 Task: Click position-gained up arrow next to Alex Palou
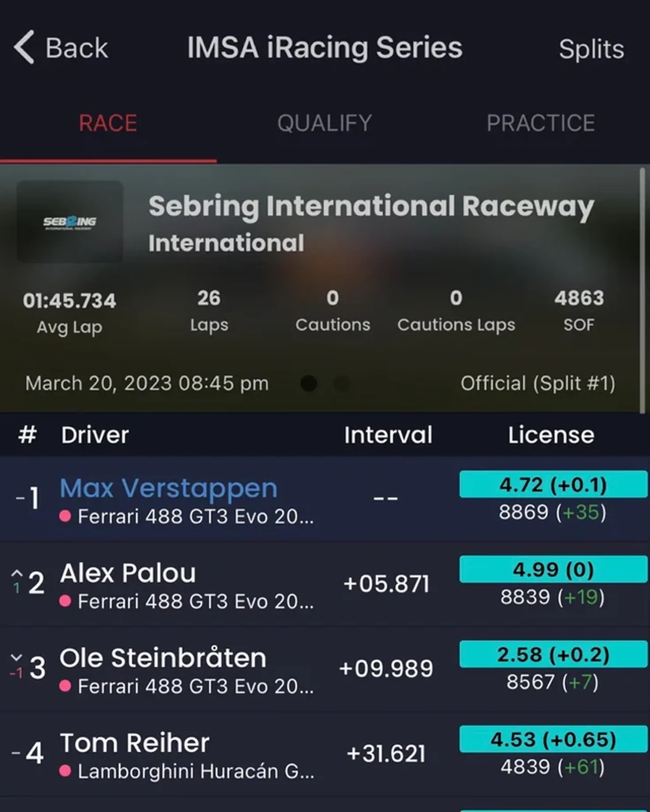tap(17, 573)
